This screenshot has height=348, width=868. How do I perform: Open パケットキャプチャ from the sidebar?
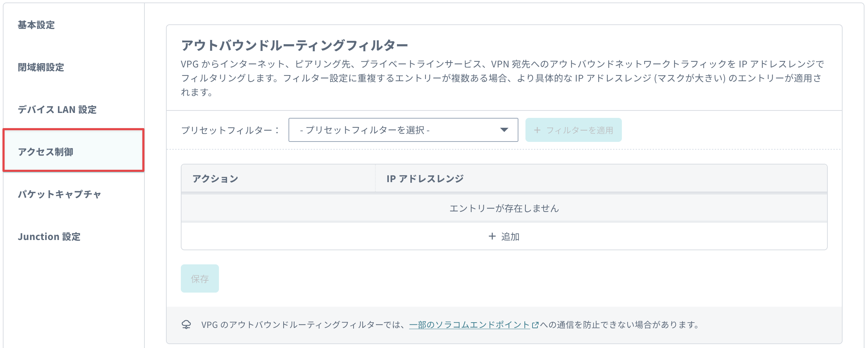click(x=60, y=194)
